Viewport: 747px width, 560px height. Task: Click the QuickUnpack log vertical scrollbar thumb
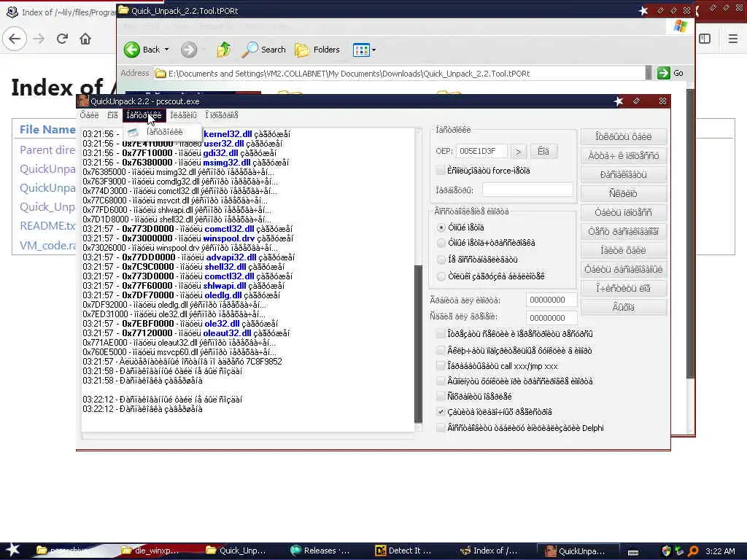point(418,344)
